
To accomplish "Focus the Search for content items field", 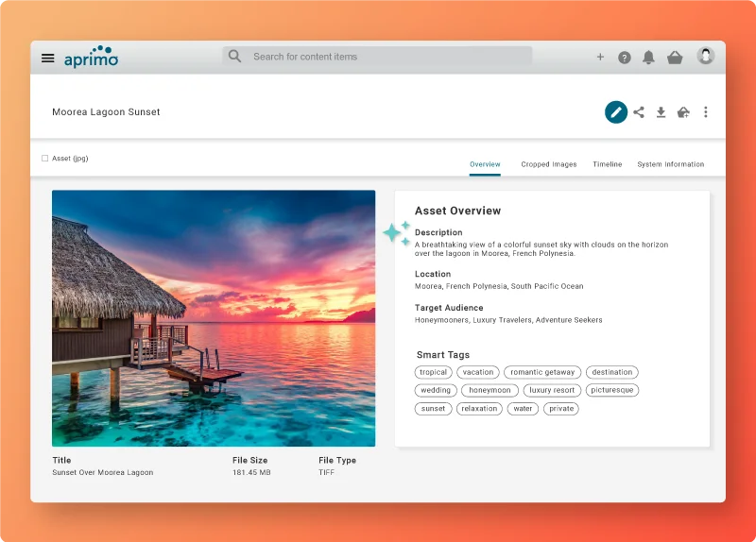I will coord(377,57).
